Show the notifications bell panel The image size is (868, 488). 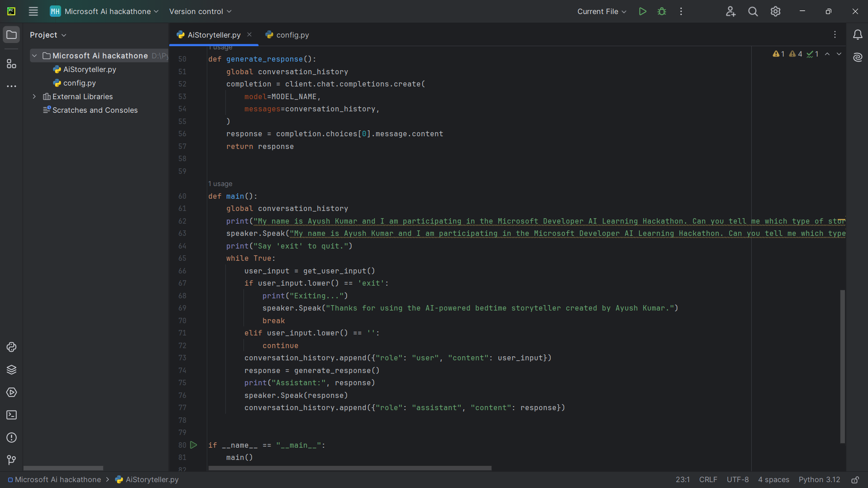coord(858,35)
